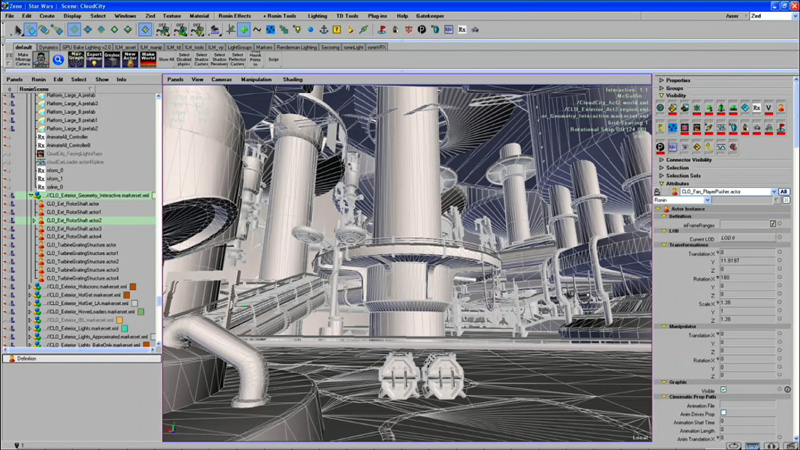Toggle the V visibility filter icon

768,108
